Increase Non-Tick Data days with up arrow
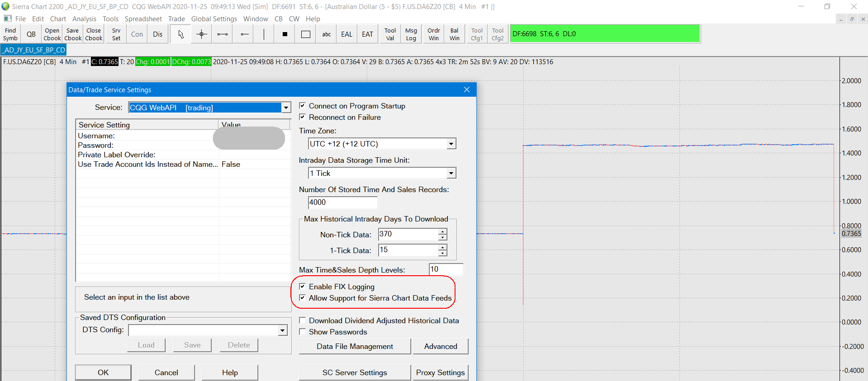Image resolution: width=868 pixels, height=381 pixels. (442, 231)
